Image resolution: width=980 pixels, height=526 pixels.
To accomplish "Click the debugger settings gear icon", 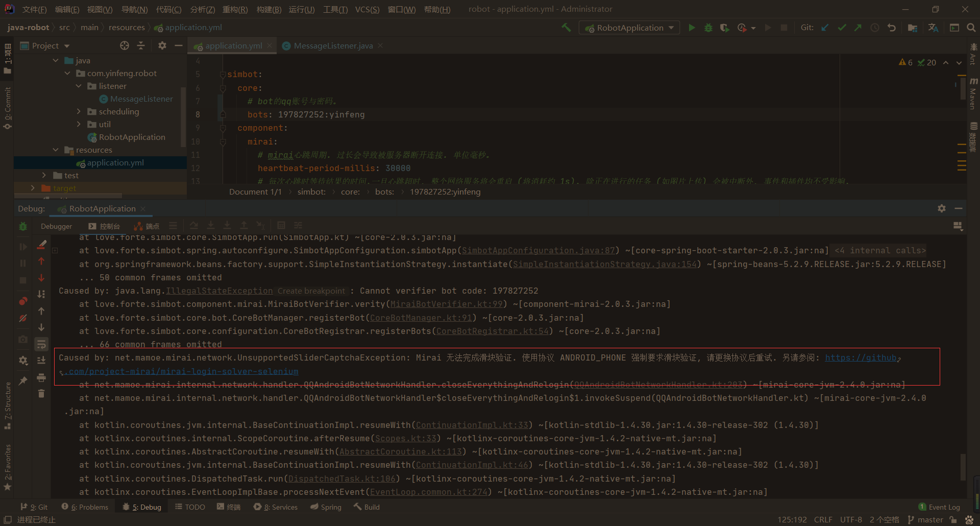I will [23, 360].
